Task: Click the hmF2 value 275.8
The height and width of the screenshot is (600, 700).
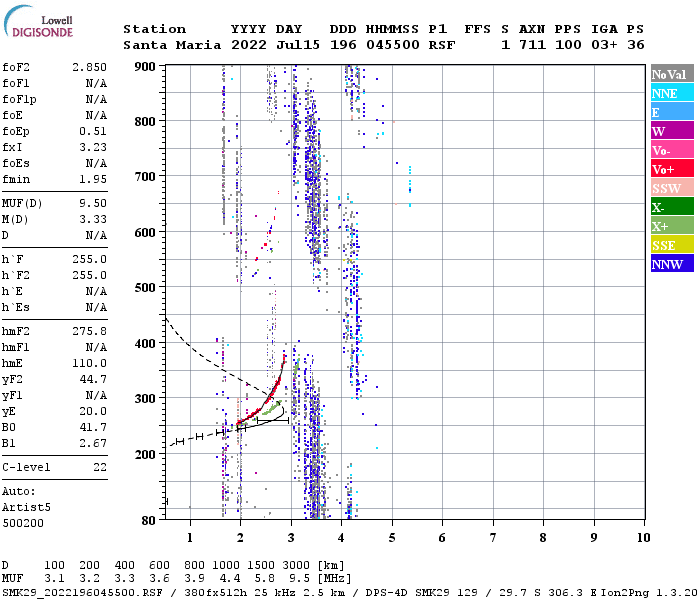Action: point(89,332)
